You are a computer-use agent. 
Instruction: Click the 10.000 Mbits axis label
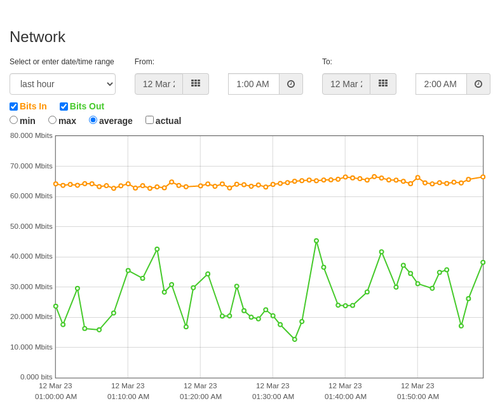click(31, 347)
